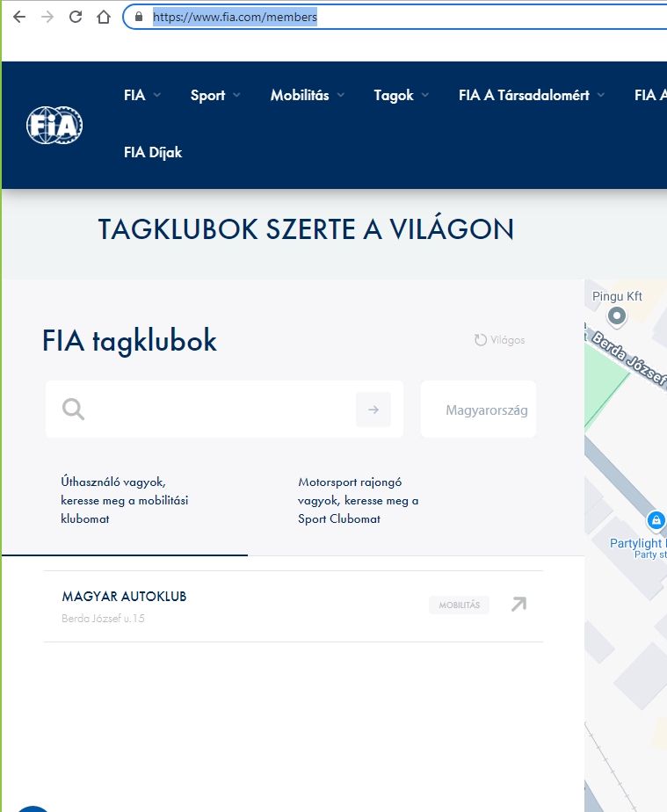Expand the FIA menu chevron

point(157,95)
